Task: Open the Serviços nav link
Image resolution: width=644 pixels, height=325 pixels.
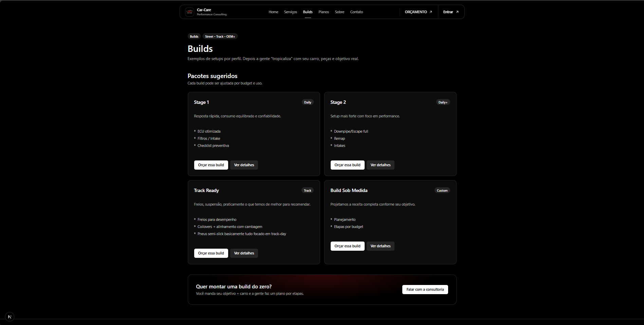Action: (290, 12)
